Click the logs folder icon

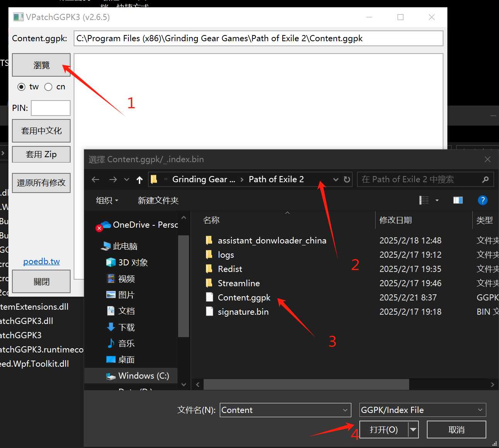[x=209, y=255]
